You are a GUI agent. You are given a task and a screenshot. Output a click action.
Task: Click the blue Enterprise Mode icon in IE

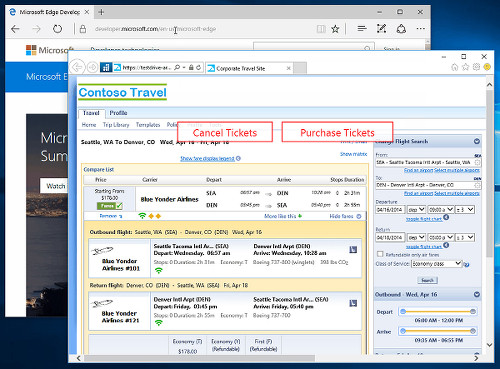(x=106, y=68)
